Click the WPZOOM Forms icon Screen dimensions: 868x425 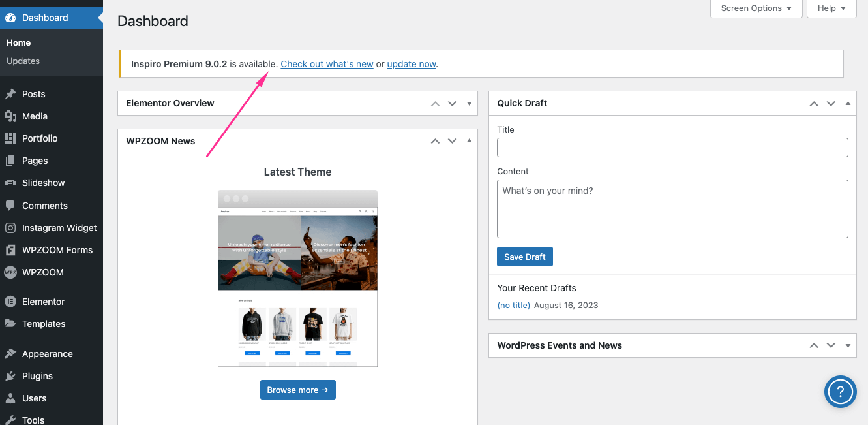(x=10, y=250)
